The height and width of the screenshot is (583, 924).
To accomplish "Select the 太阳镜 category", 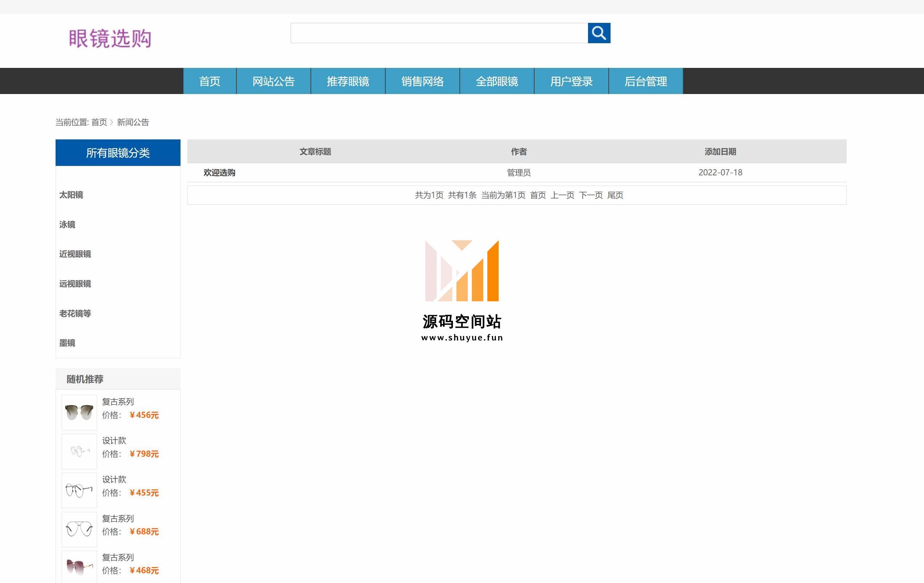I will click(72, 195).
